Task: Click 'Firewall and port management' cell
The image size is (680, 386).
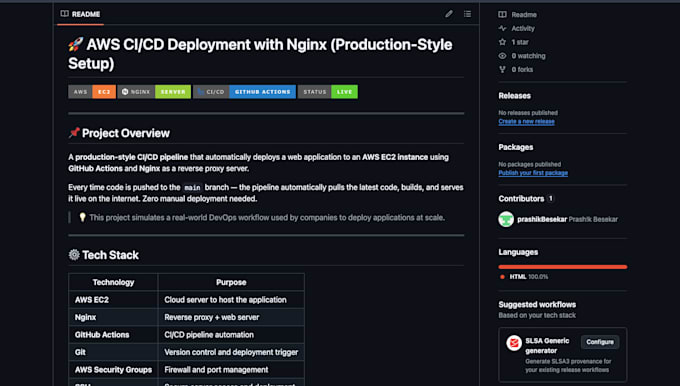Action: (x=231, y=370)
